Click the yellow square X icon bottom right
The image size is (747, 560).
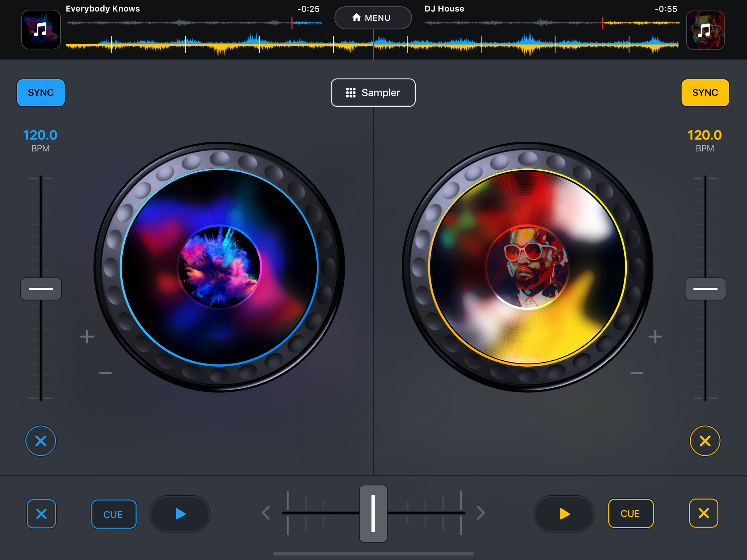(x=704, y=513)
